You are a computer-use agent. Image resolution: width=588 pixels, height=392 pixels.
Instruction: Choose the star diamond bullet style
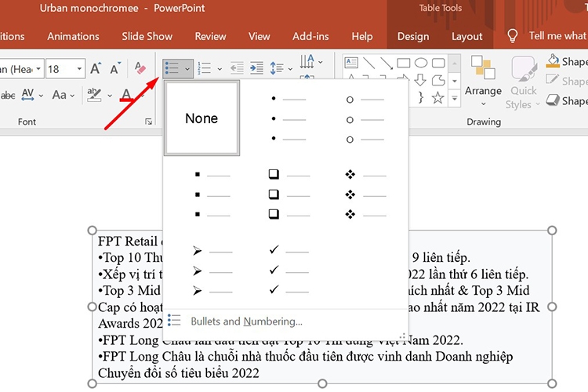[365, 194]
